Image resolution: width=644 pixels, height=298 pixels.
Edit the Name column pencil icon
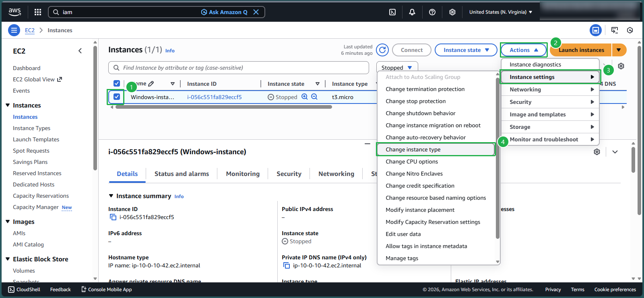pyautogui.click(x=151, y=84)
